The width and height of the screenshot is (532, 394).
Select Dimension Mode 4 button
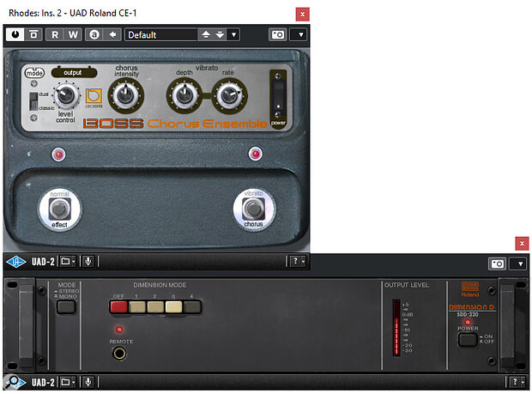point(192,306)
